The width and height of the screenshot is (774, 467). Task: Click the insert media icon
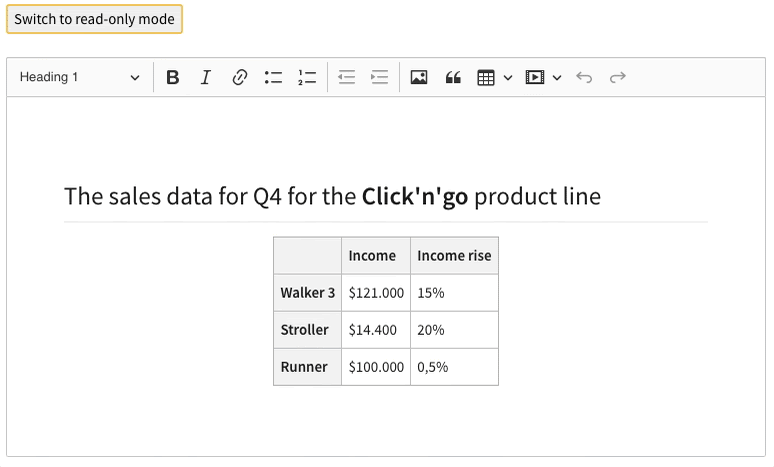[x=535, y=77]
